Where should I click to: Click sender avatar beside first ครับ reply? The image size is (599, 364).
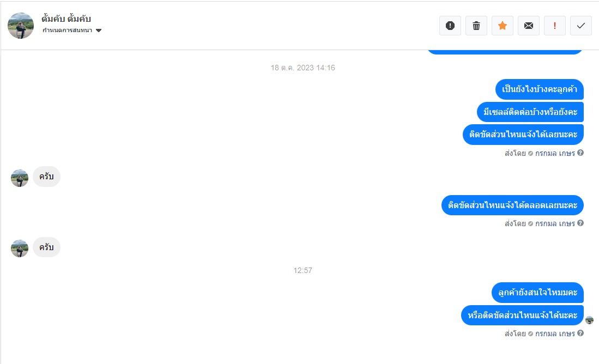pyautogui.click(x=20, y=178)
